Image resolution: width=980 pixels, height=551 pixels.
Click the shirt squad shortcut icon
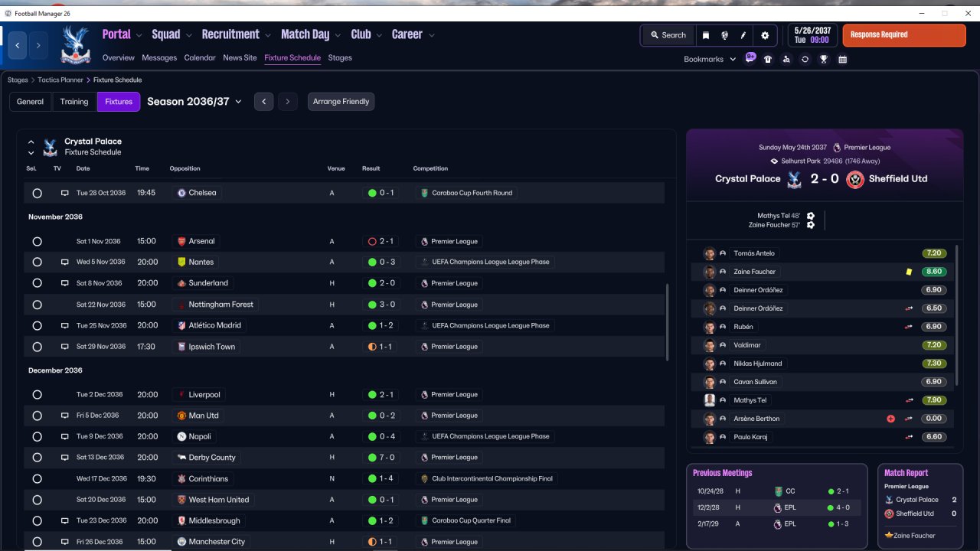[x=768, y=59]
